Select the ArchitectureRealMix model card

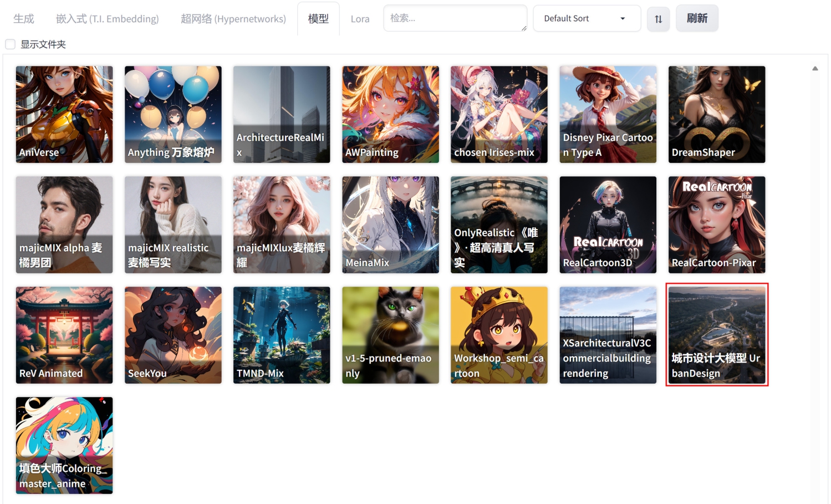pos(282,114)
